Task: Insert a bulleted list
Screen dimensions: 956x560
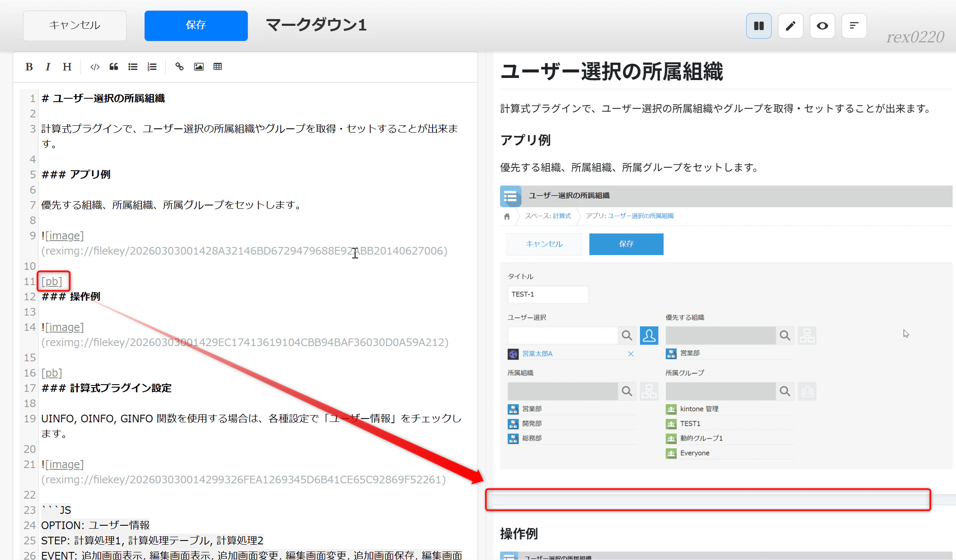Action: (x=133, y=67)
